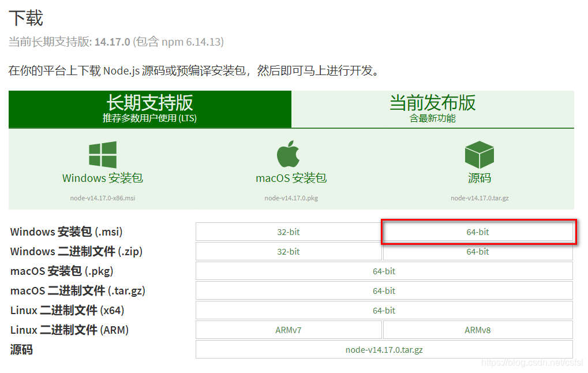Click the Windows logo icon
The width and height of the screenshot is (588, 373).
pos(103,155)
